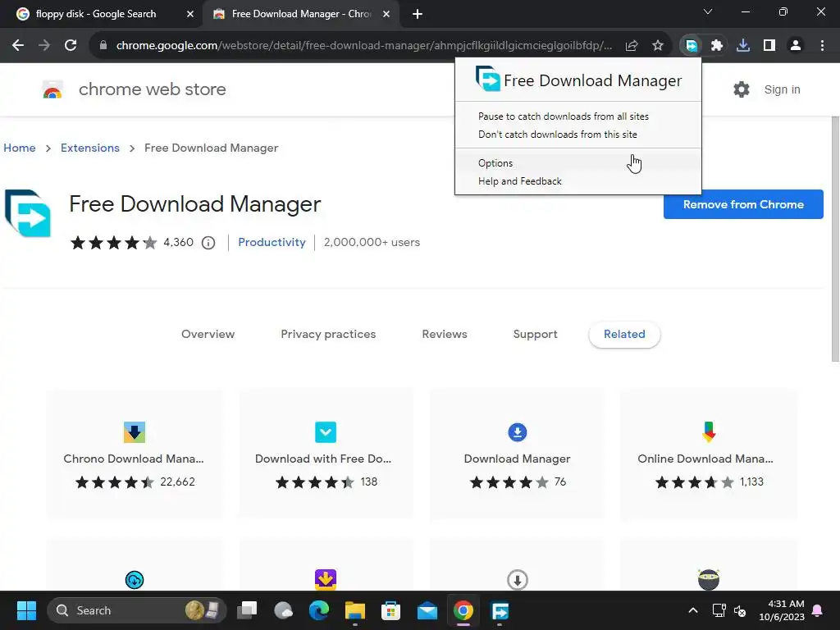Open the Mail app from the taskbar

427,610
